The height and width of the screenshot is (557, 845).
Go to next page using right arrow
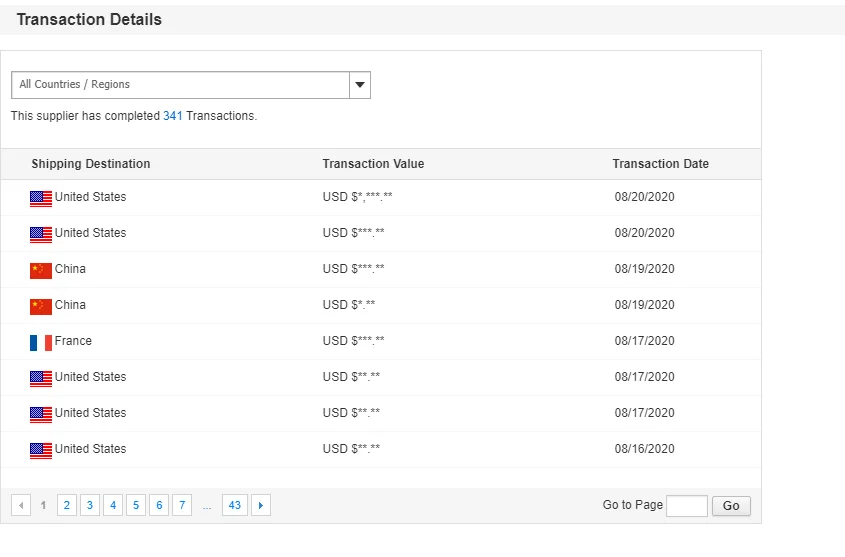pos(261,506)
